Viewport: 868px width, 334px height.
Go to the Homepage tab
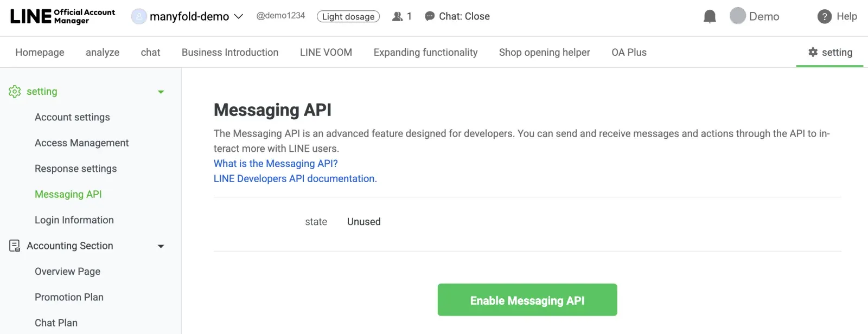tap(40, 52)
